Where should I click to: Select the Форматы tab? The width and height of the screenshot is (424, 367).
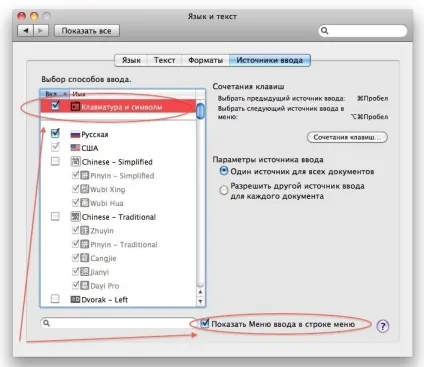205,60
